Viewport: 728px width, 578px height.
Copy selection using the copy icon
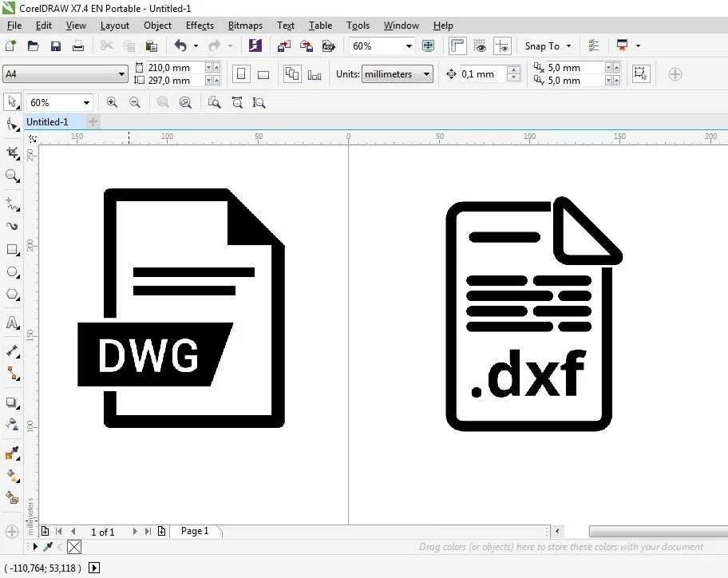click(x=129, y=46)
